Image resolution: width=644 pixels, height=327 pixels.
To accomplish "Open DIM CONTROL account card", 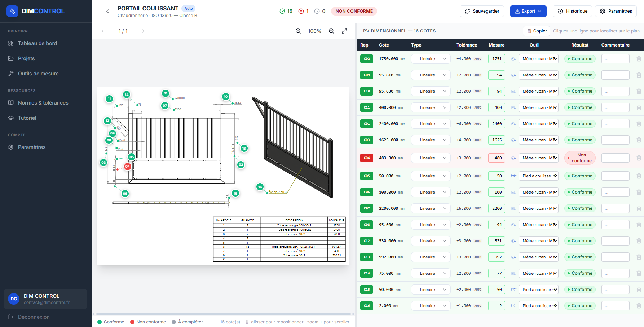I will 45,299.
